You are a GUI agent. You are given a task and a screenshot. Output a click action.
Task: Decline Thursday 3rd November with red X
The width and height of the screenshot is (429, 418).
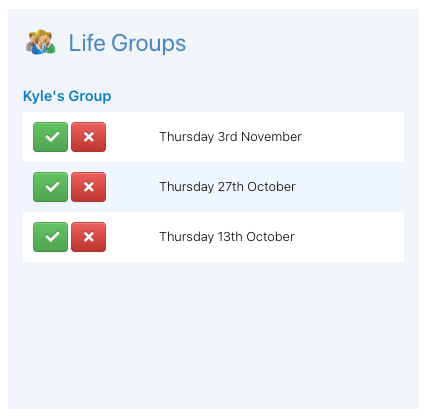89,137
